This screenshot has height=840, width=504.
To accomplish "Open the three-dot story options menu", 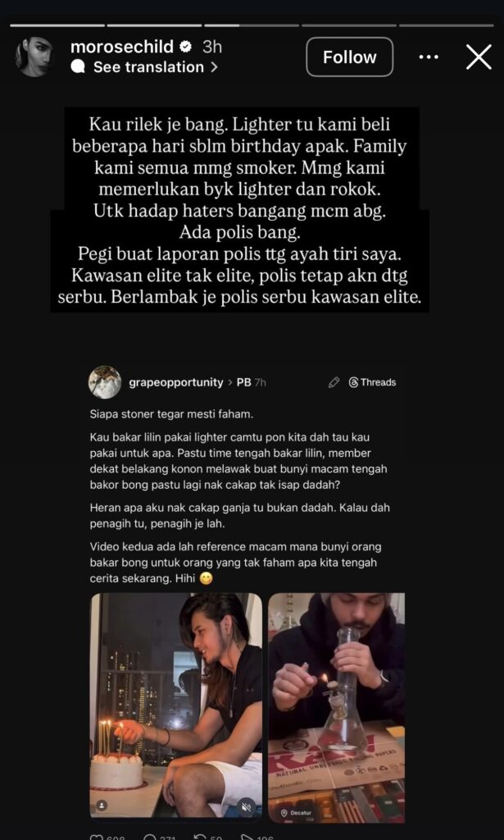I will tap(429, 57).
